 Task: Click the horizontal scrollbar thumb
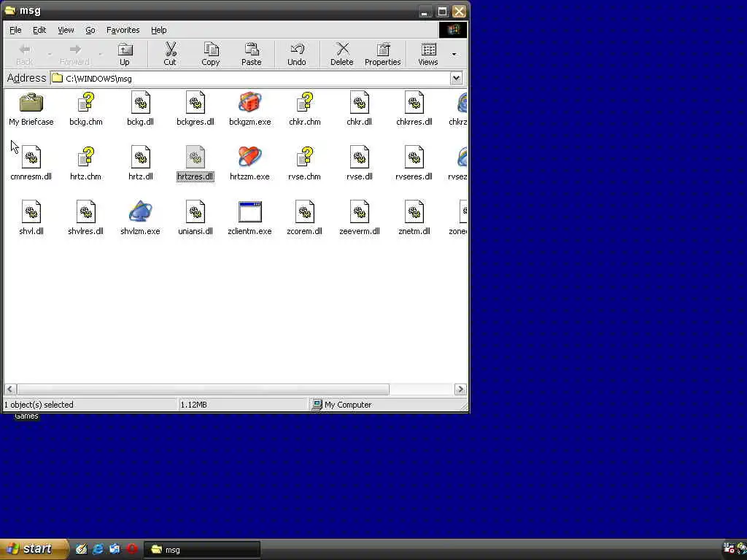[203, 389]
